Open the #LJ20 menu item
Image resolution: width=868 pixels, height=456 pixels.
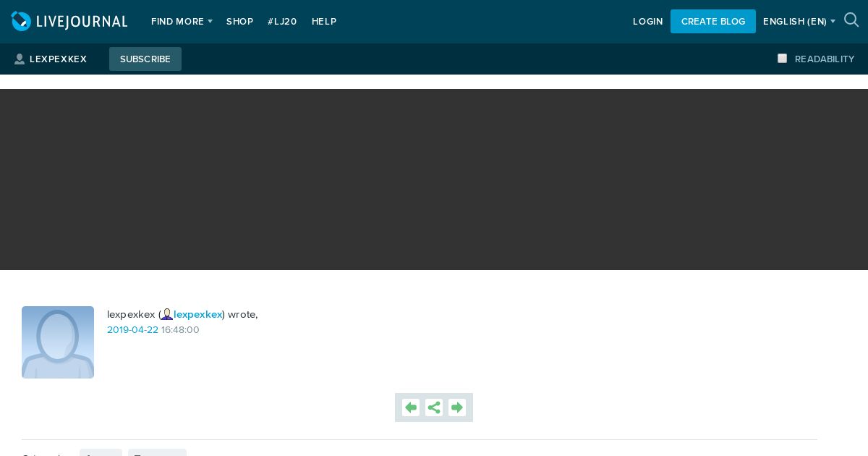[282, 22]
